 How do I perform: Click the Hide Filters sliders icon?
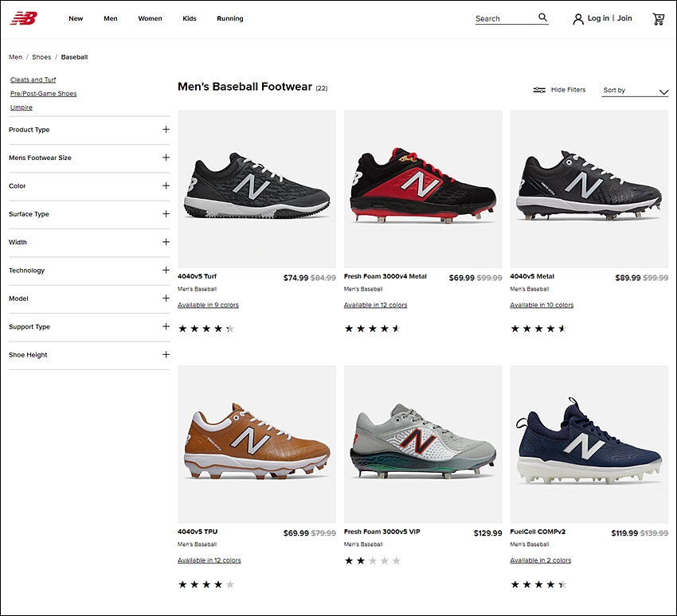(x=539, y=90)
